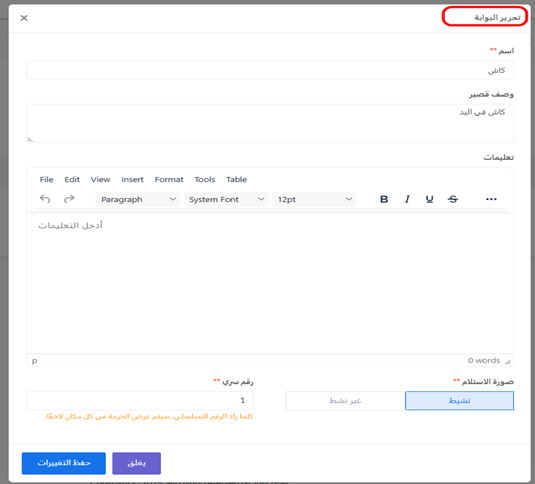Show more toolbar options (three dots)
The image size is (535, 484).
point(491,199)
